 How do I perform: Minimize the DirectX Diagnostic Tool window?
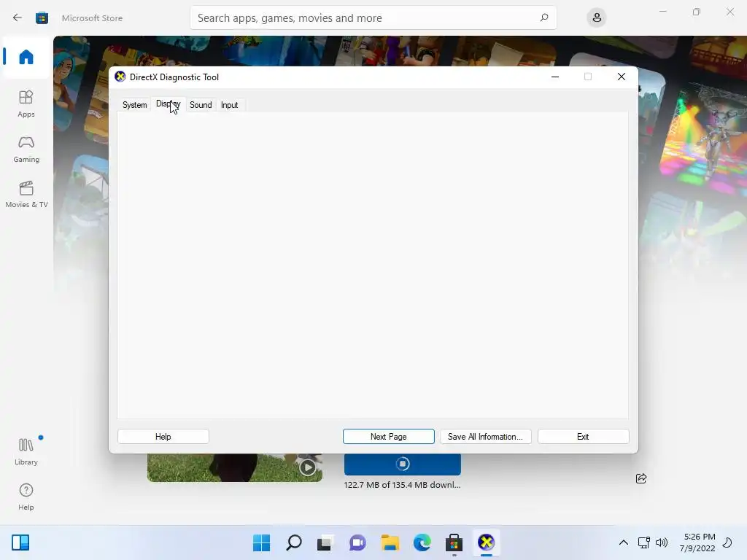point(555,77)
